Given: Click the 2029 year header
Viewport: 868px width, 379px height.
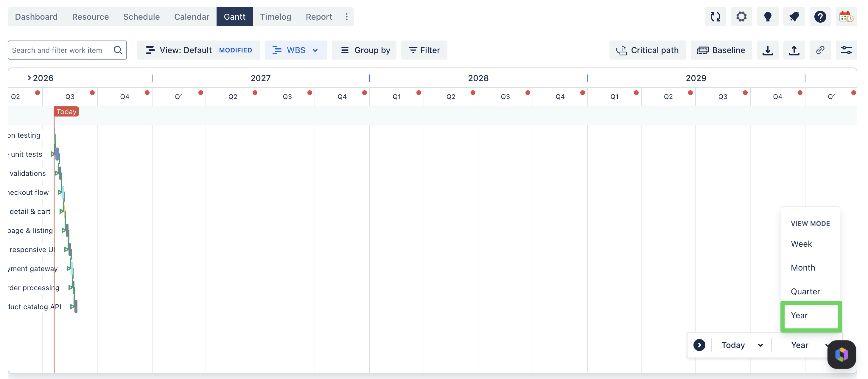Looking at the screenshot, I should (696, 78).
